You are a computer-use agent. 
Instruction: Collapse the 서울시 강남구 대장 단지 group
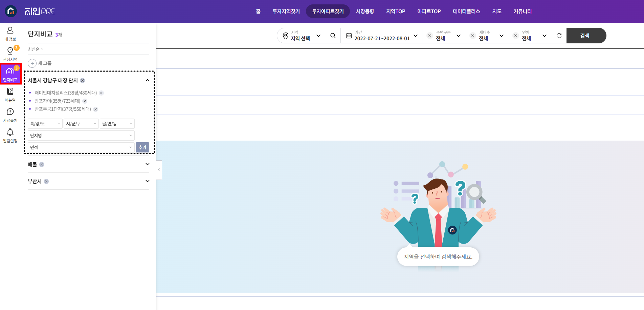coord(147,80)
